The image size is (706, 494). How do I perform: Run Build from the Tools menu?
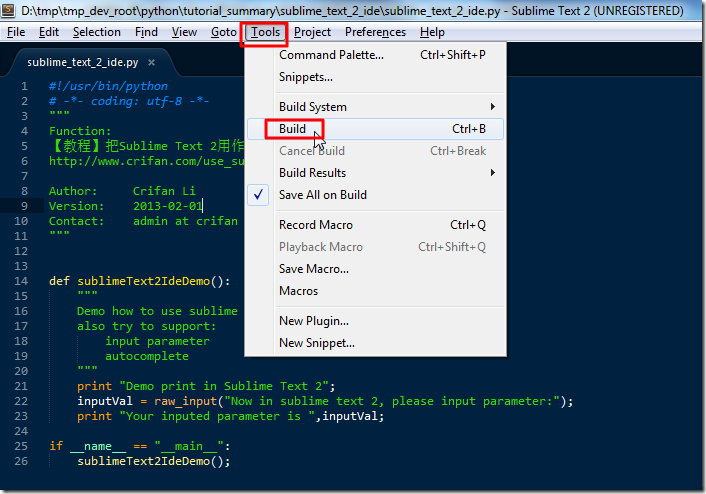coord(376,129)
